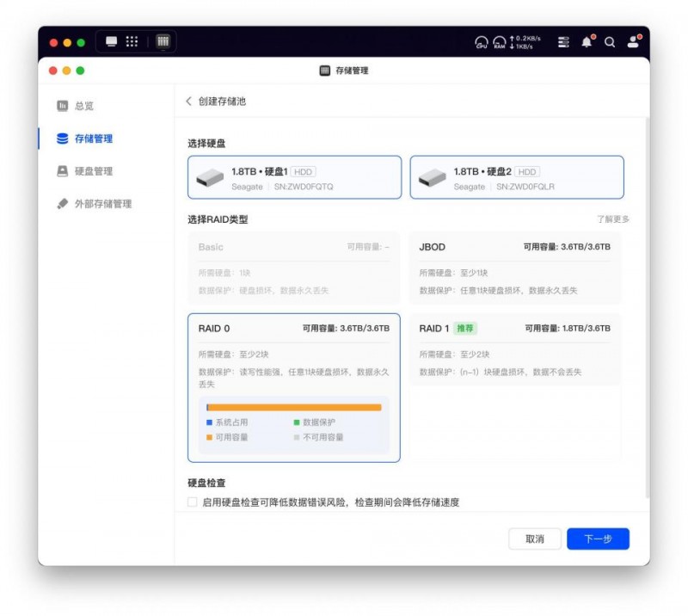Click the storage manager icon in top bar
This screenshot has height=616, width=688.
click(163, 41)
